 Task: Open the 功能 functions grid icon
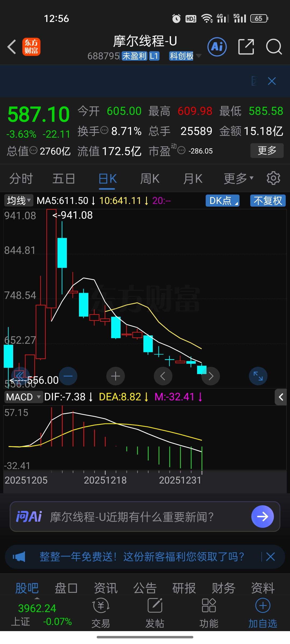coord(209,613)
